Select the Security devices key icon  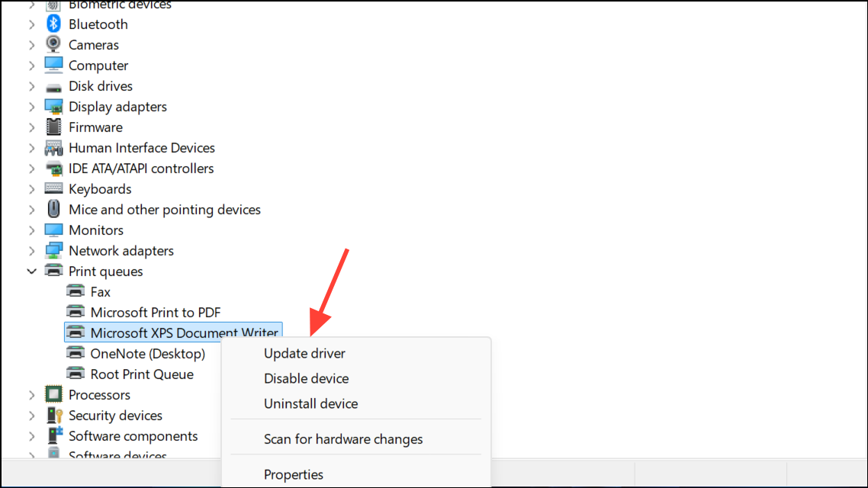(54, 415)
